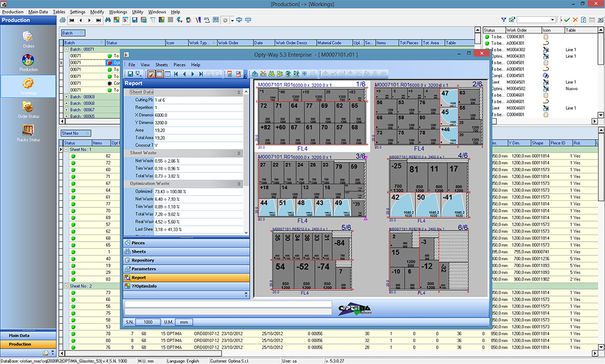Open Order Status in the sidebar
This screenshot has height=364, width=605.
tap(28, 109)
